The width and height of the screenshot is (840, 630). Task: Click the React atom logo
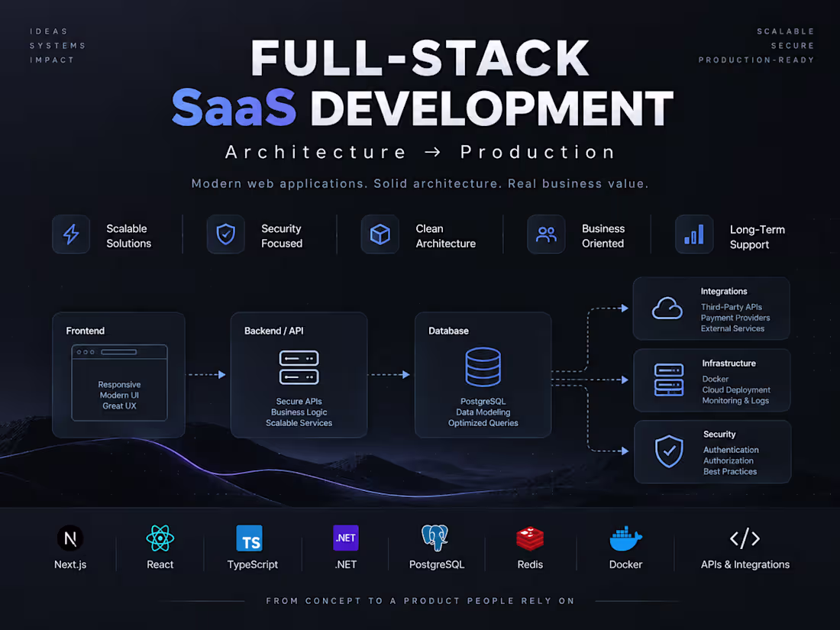coord(160,538)
